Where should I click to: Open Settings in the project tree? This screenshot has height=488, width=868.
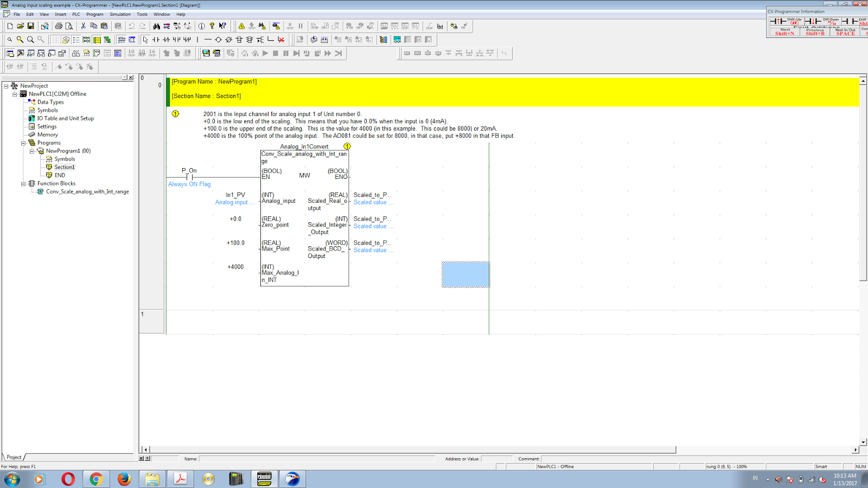point(47,126)
